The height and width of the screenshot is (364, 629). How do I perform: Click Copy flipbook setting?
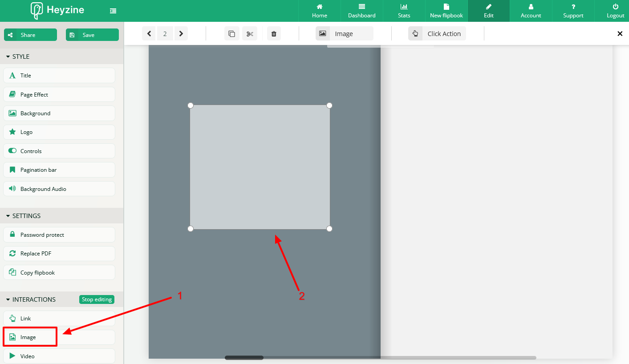[59, 272]
